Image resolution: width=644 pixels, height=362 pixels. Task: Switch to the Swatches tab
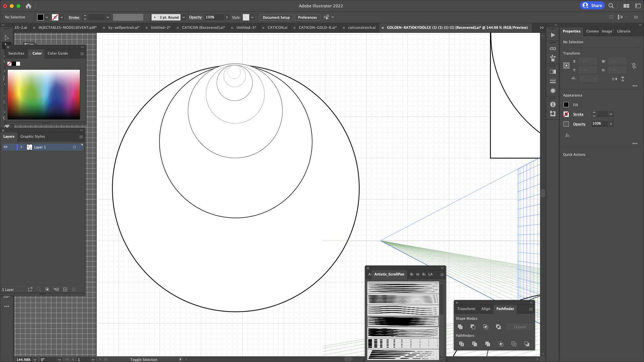click(x=16, y=53)
